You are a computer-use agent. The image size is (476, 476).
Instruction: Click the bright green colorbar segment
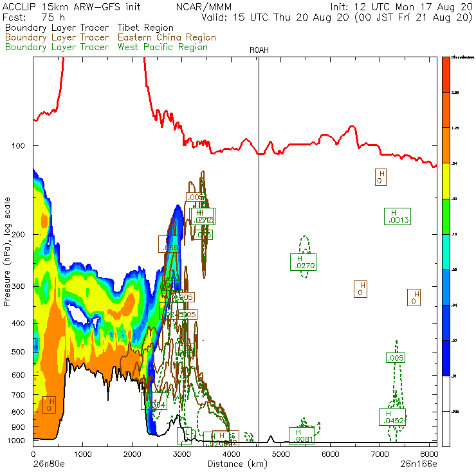(446, 216)
